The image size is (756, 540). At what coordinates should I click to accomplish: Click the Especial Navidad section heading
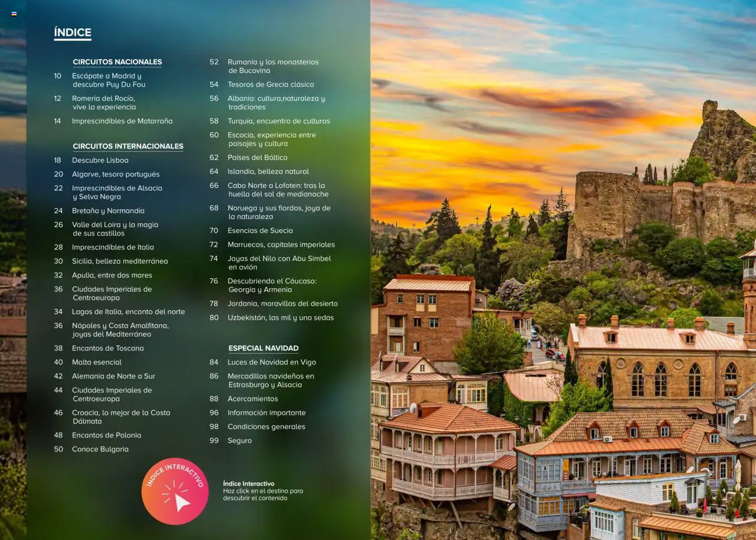[x=263, y=348]
